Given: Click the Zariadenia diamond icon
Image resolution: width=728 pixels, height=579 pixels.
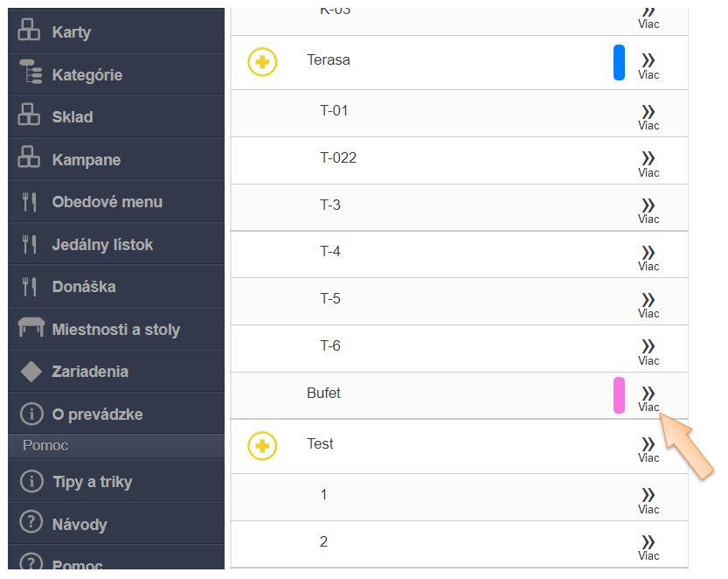Looking at the screenshot, I should [x=31, y=371].
